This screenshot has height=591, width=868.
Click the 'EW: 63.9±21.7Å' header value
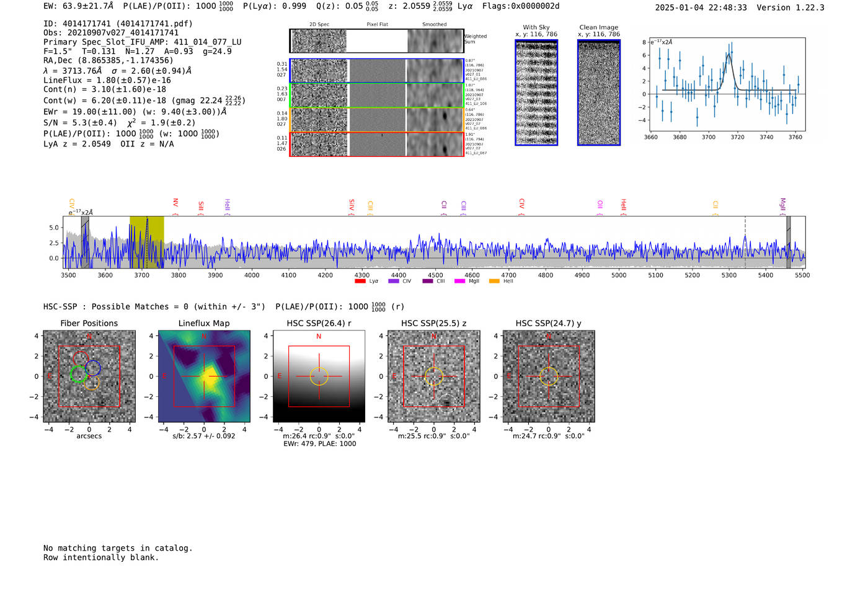(79, 6)
